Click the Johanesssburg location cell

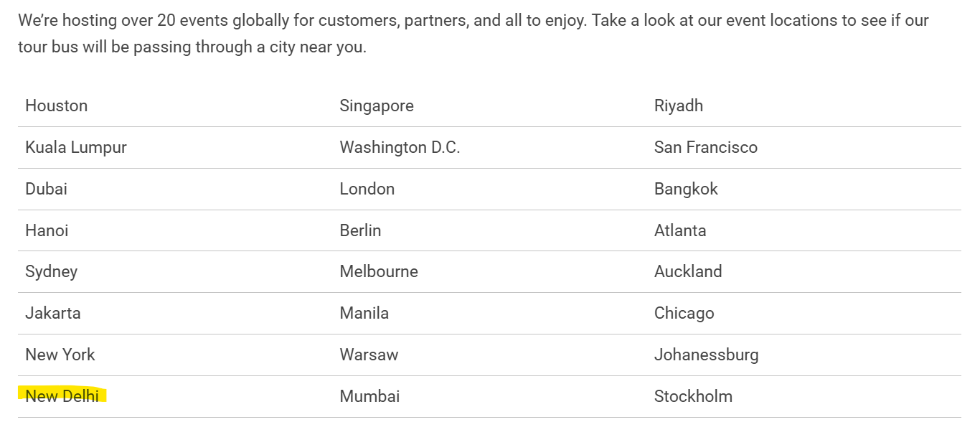pyautogui.click(x=706, y=355)
